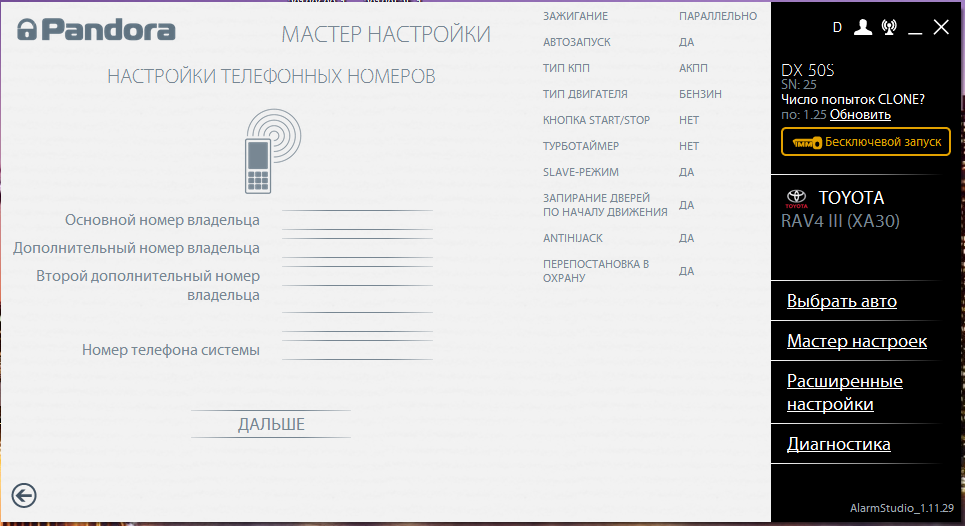Click the back arrow icon
This screenshot has width=965, height=526.
24,494
